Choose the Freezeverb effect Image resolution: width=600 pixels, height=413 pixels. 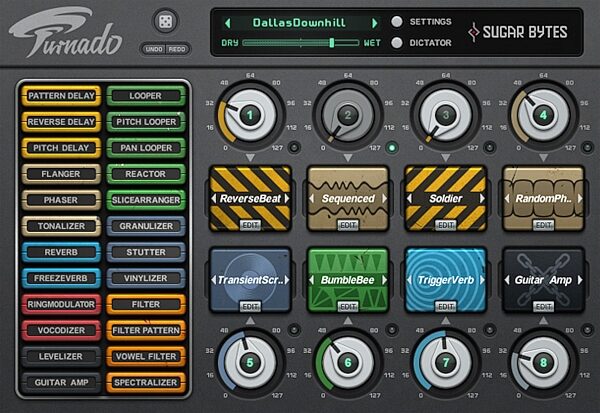(x=61, y=278)
